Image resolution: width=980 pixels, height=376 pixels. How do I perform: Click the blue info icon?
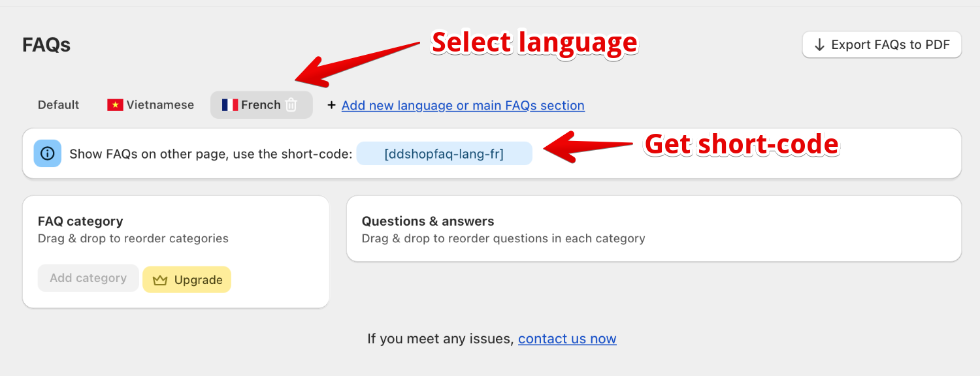tap(48, 153)
